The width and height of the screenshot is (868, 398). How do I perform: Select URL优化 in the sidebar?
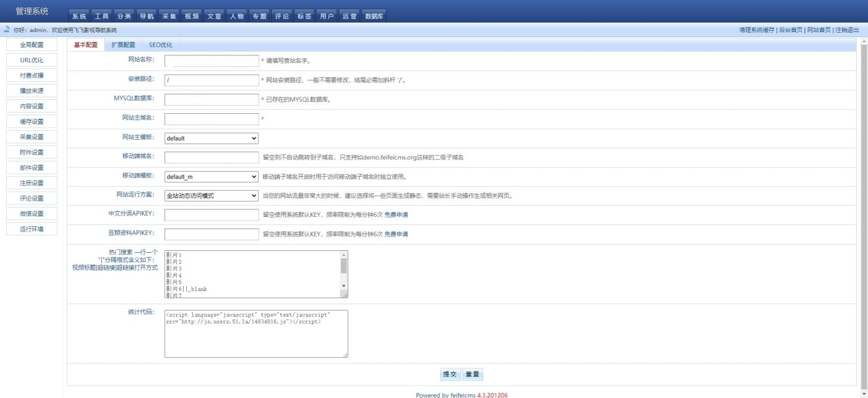pyautogui.click(x=31, y=60)
